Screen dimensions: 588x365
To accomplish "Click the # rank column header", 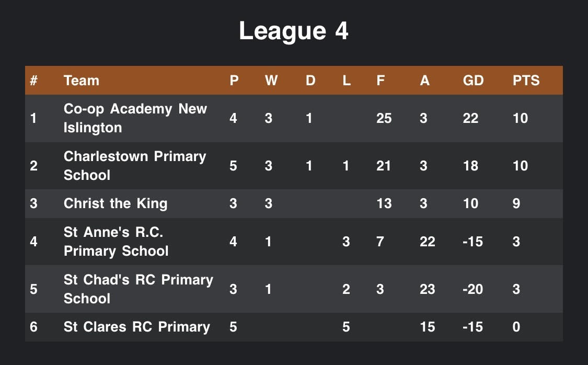I will (x=34, y=81).
